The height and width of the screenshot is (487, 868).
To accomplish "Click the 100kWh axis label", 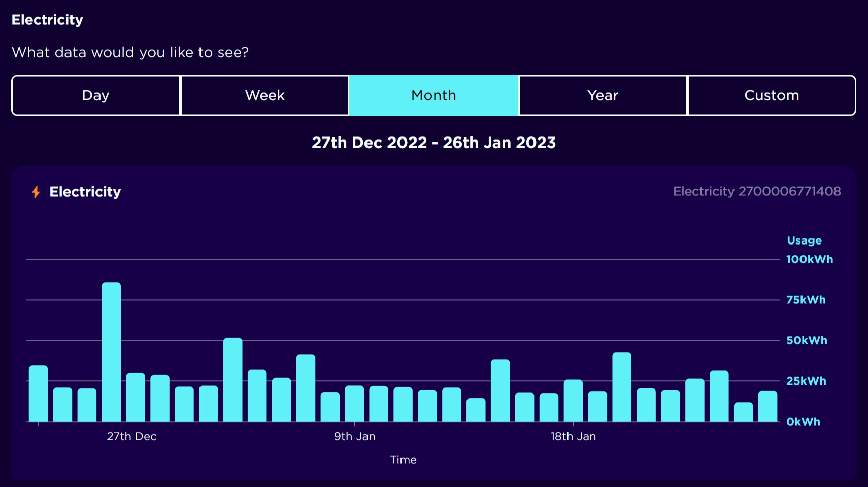I will pos(810,259).
